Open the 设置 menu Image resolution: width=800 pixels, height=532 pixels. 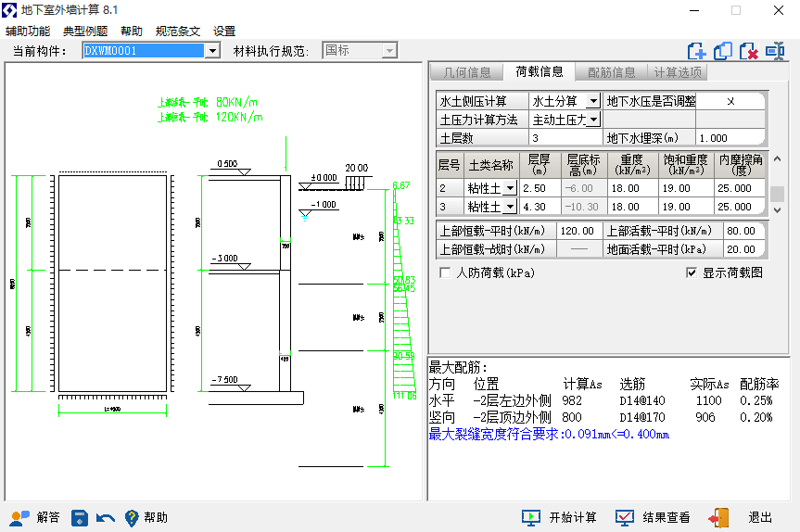224,32
